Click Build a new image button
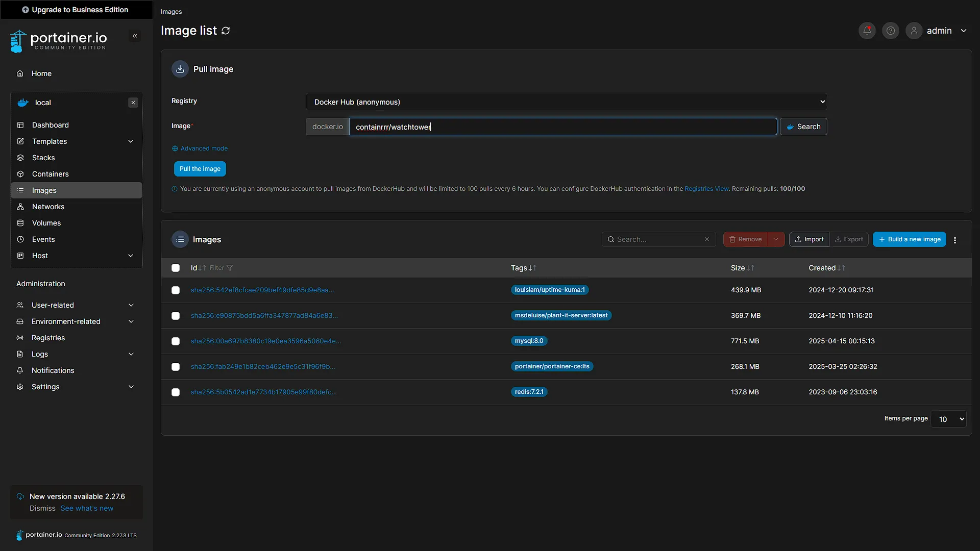Screen dimensions: 980x551 click(910, 239)
